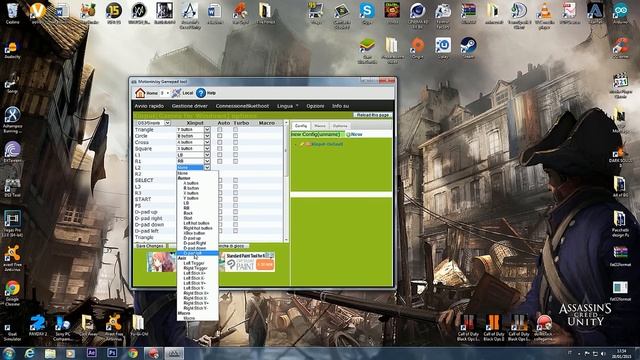Open the Gestione driver menu
The height and width of the screenshot is (360, 640).
click(x=189, y=106)
